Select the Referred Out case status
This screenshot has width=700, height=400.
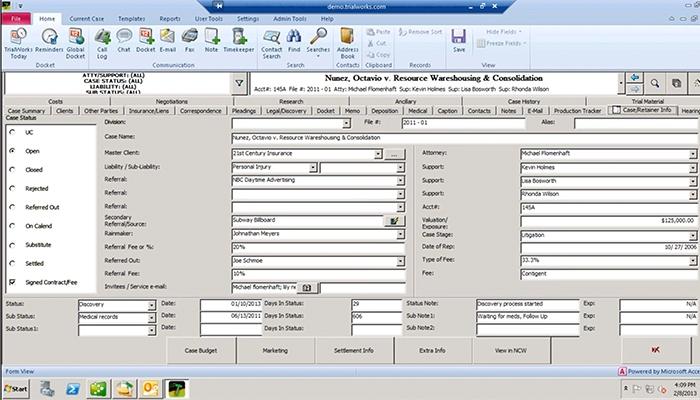pos(12,207)
